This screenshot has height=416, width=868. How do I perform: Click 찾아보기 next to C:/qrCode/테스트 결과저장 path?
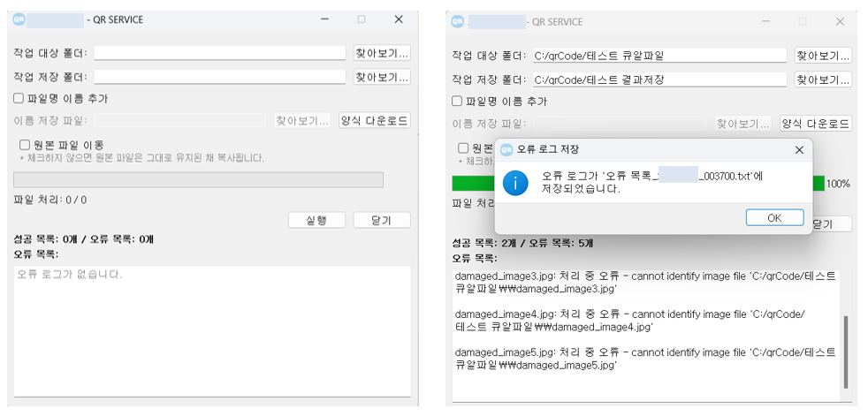tap(823, 79)
